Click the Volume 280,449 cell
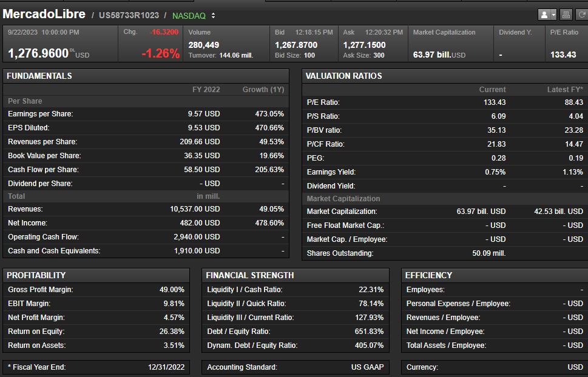588x377 pixels. 204,45
